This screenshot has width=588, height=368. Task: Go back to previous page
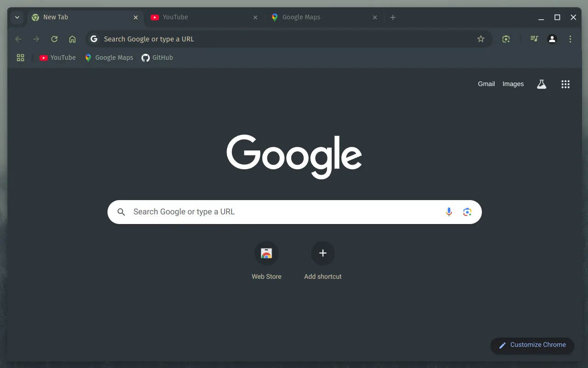click(x=18, y=39)
